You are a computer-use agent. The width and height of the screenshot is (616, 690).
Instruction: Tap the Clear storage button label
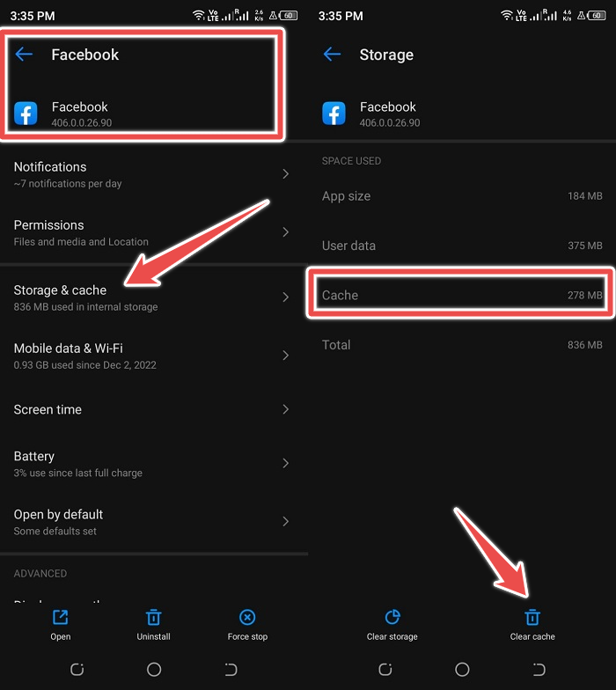(x=392, y=637)
